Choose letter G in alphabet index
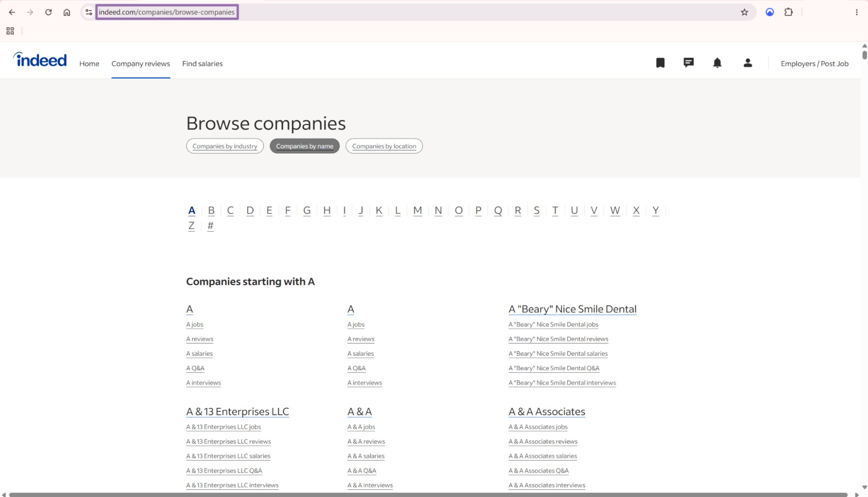 (x=307, y=210)
